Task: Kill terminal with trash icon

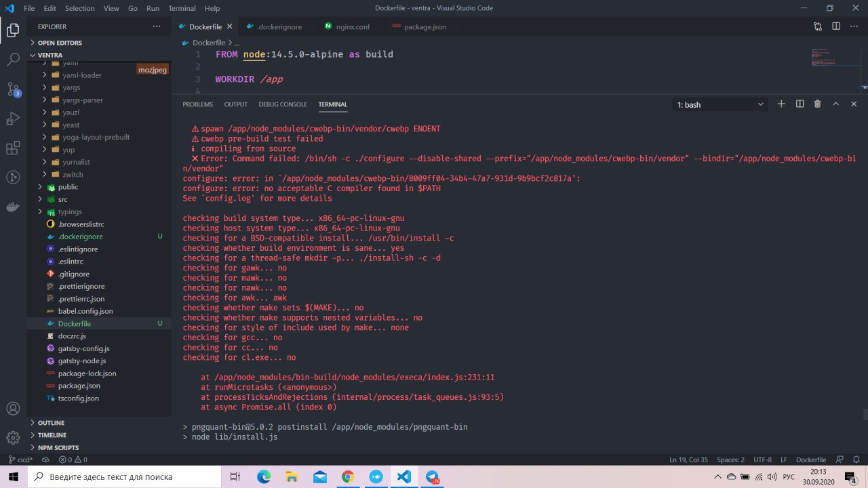Action: tap(817, 104)
